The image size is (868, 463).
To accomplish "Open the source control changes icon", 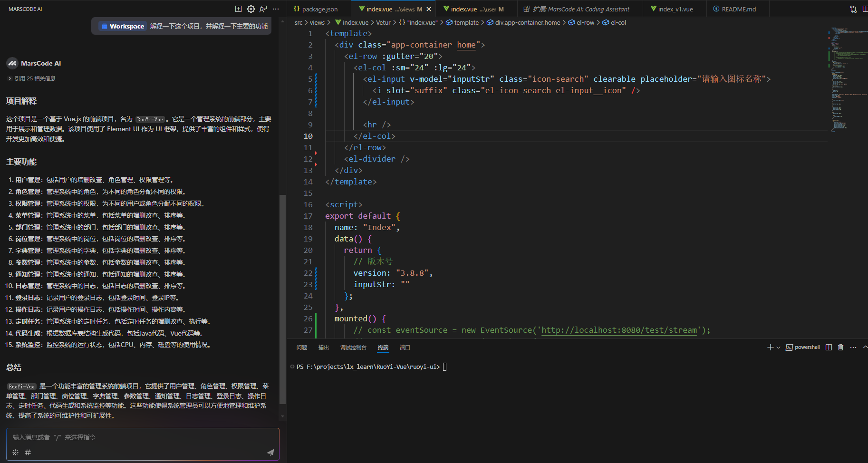I will [x=853, y=9].
